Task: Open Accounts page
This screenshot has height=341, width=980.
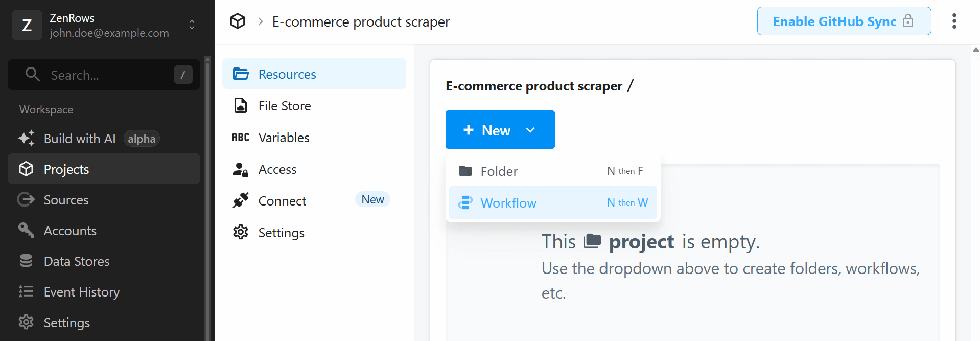Action: point(104,231)
